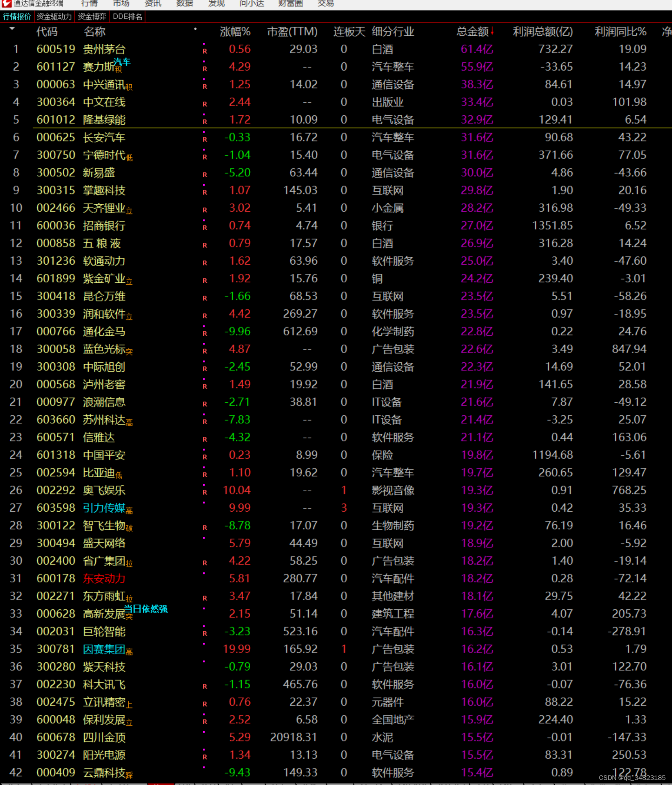Switch to the 资金驱动力 tab
This screenshot has width=672, height=785.
pos(54,16)
